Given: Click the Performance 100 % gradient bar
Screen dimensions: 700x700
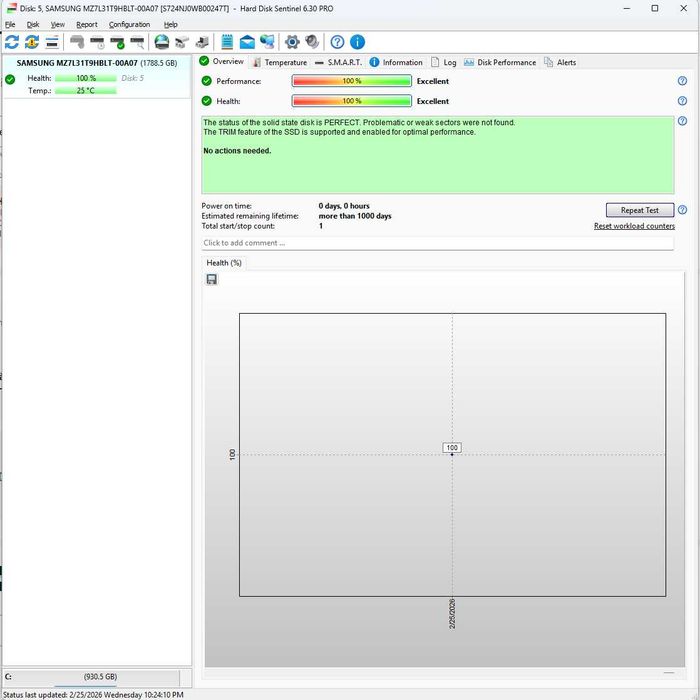Looking at the screenshot, I should tap(351, 81).
